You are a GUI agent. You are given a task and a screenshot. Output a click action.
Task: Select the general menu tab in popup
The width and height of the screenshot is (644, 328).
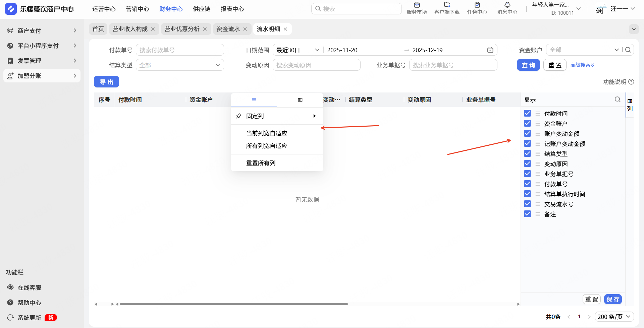254,100
